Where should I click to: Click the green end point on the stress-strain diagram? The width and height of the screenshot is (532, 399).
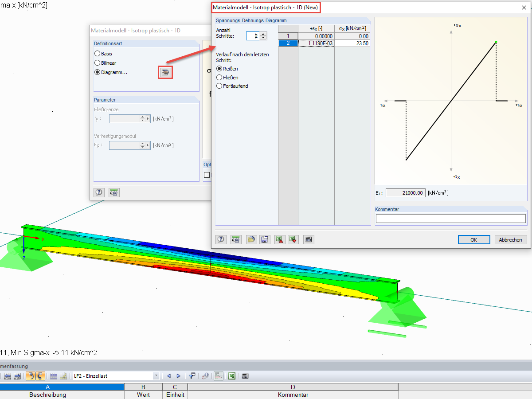(x=496, y=42)
